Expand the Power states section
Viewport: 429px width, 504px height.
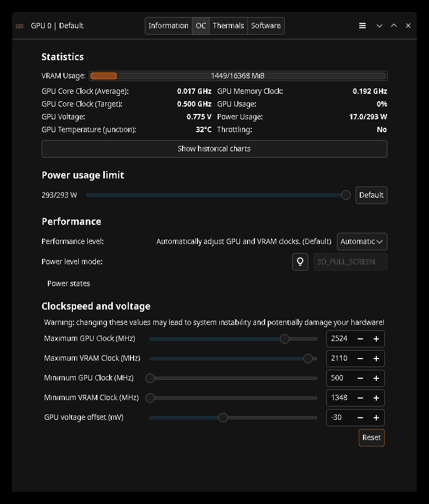[69, 283]
